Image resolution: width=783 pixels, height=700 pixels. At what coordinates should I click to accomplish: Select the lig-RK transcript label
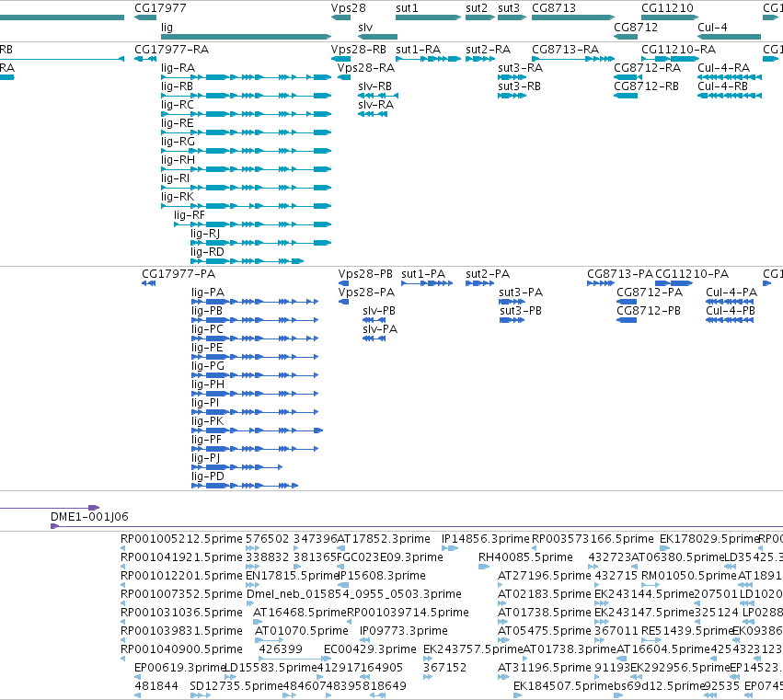click(x=178, y=197)
